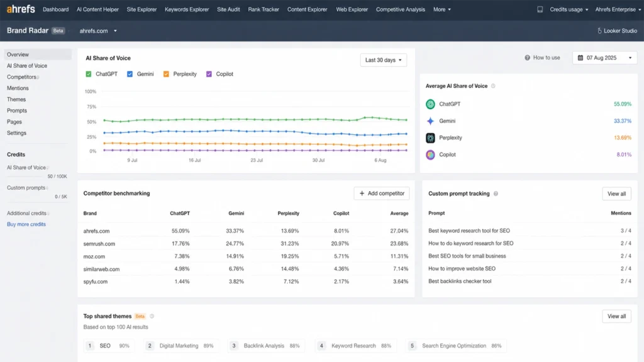
Task: Click the plus icon on Add competitor
Action: pos(362,194)
